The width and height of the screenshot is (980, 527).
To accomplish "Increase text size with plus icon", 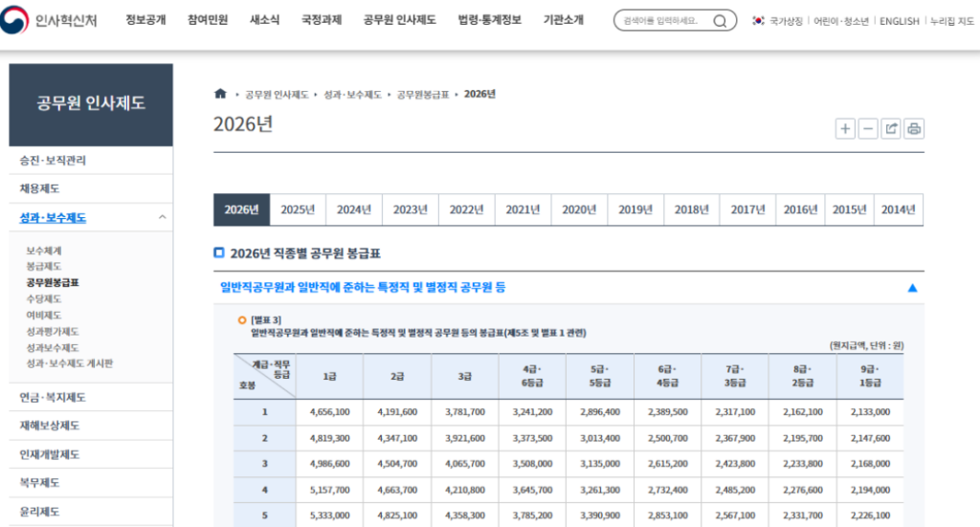I will coord(845,129).
